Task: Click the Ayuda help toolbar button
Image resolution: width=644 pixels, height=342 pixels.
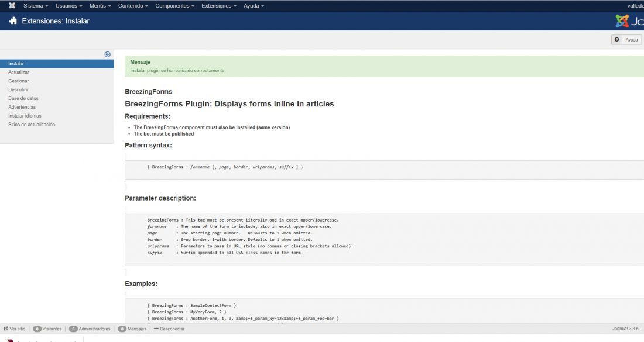Action: [626, 40]
